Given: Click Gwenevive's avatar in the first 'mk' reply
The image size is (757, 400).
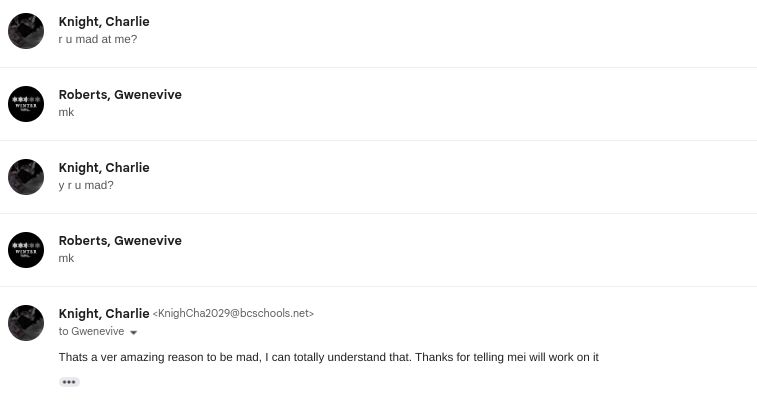Looking at the screenshot, I should pyautogui.click(x=26, y=104).
